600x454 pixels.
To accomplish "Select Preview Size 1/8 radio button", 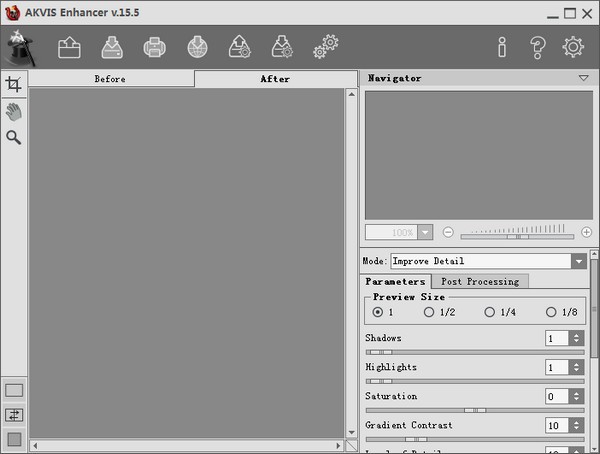I will tap(551, 312).
